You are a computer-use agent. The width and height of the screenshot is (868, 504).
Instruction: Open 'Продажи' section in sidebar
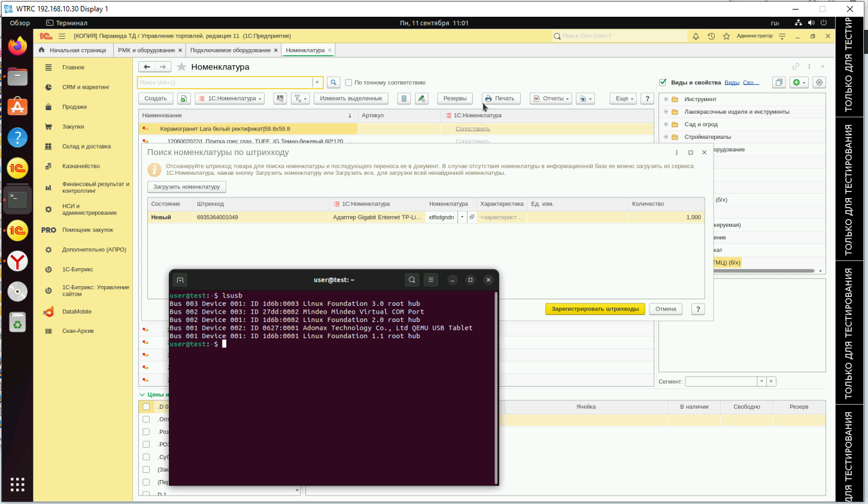click(74, 107)
